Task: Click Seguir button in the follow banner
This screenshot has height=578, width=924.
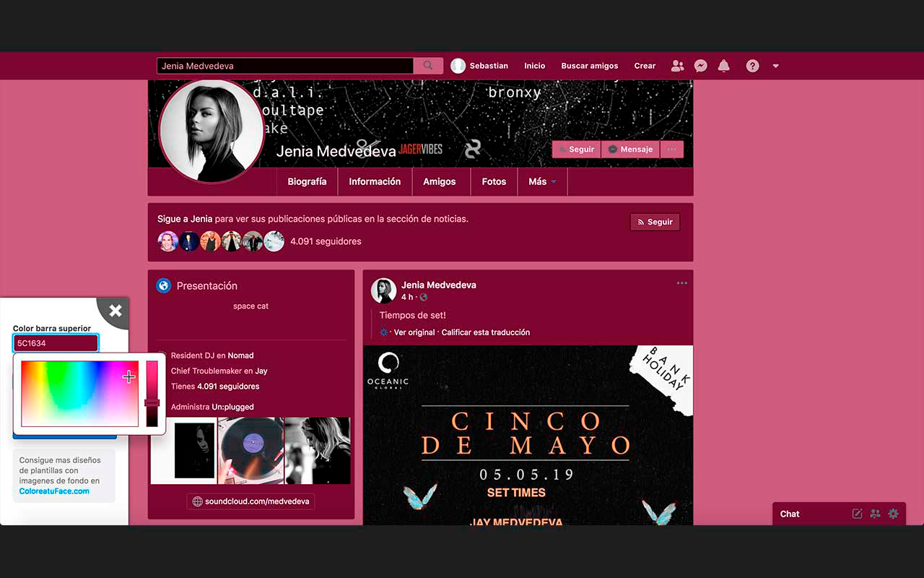Action: 655,222
